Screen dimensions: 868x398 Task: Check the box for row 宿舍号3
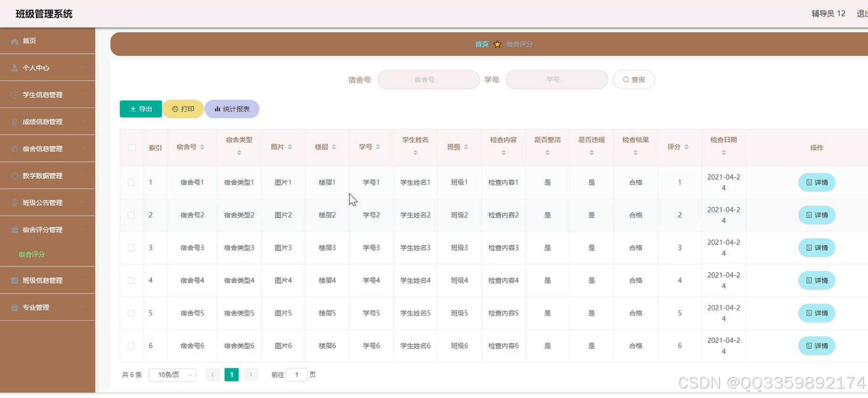coord(132,248)
